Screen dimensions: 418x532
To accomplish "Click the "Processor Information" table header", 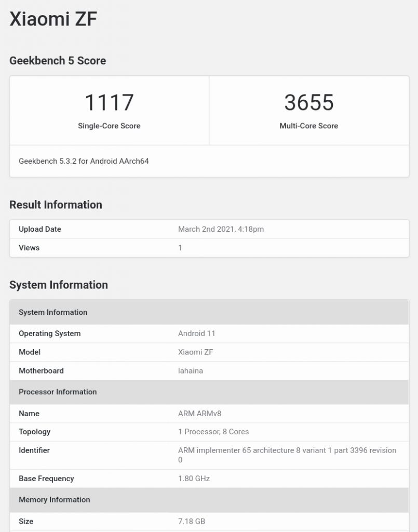I will pyautogui.click(x=209, y=392).
